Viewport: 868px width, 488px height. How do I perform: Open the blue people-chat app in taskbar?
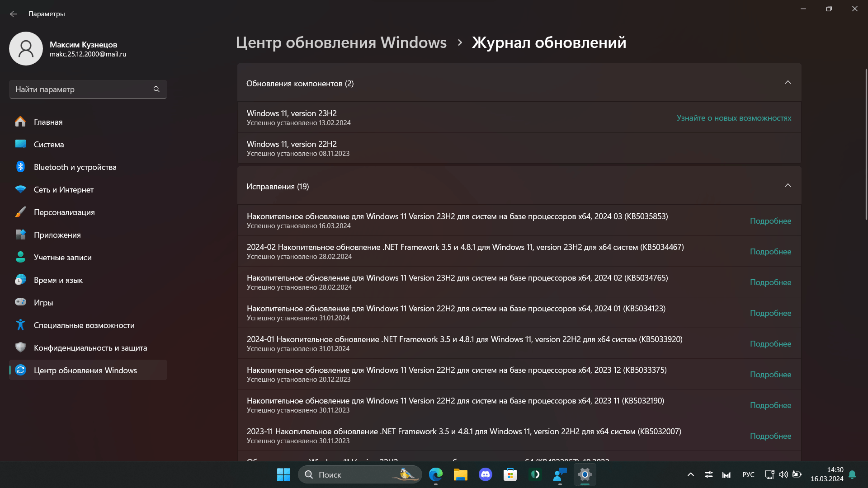560,474
